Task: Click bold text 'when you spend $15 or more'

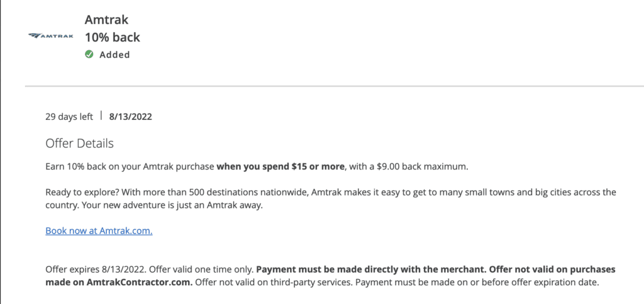Action: [280, 167]
